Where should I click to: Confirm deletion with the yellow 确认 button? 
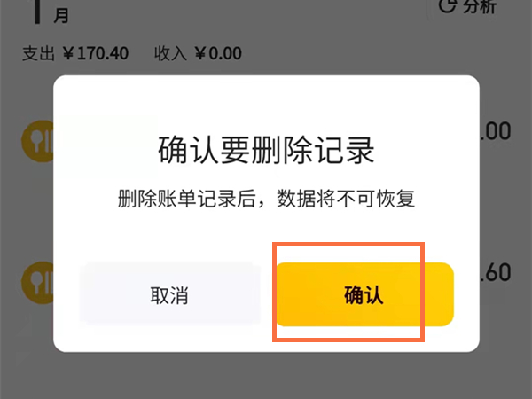click(365, 294)
